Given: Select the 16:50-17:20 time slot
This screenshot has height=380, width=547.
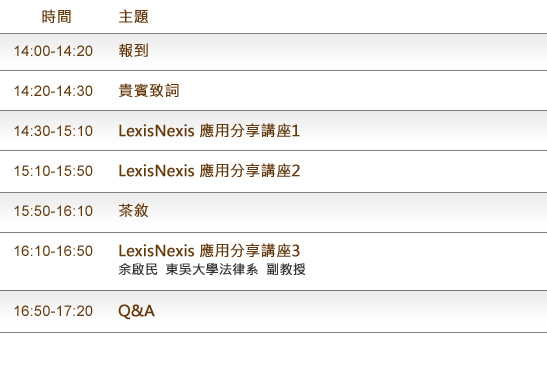Looking at the screenshot, I should tap(53, 311).
